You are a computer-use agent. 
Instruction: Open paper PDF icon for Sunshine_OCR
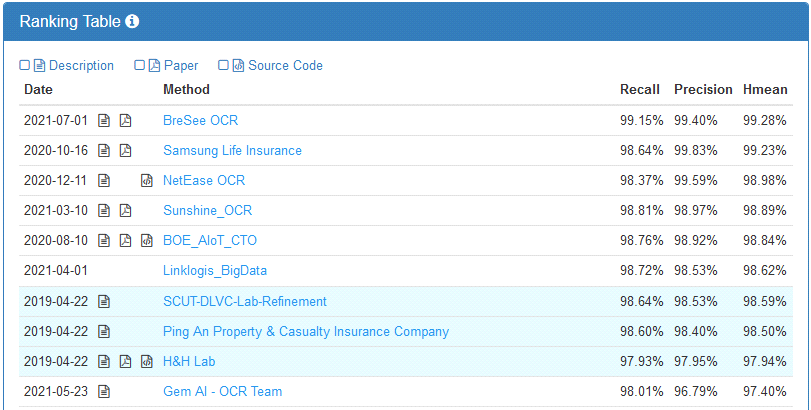(x=125, y=210)
